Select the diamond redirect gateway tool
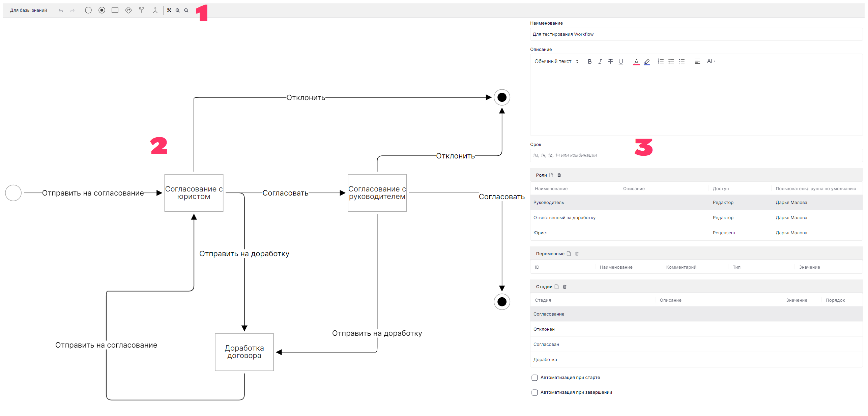 pos(128,10)
